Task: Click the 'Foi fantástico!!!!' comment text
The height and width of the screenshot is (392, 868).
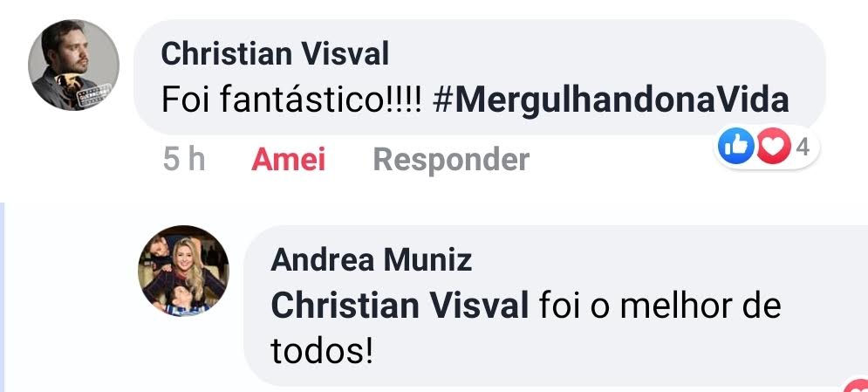Action: pos(291,100)
